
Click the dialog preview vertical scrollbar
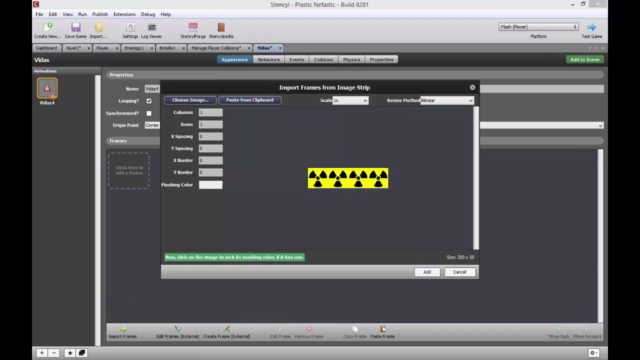(x=476, y=178)
